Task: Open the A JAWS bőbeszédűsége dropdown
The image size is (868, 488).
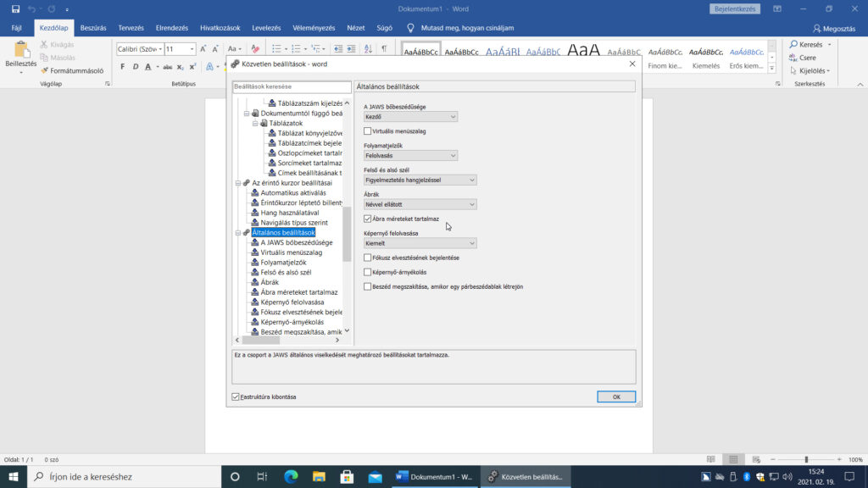Action: point(410,117)
